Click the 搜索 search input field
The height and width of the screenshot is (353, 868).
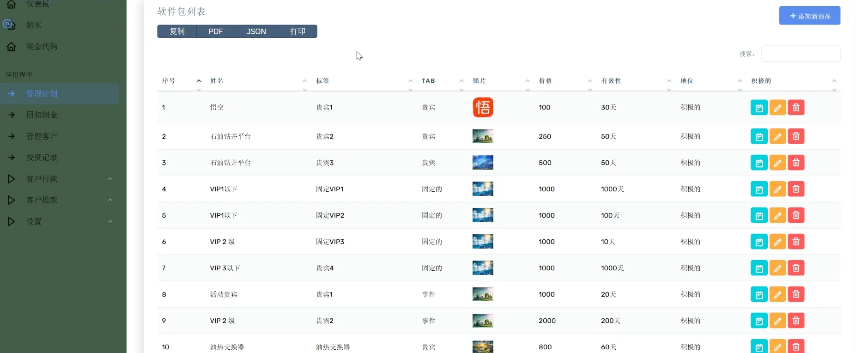800,54
